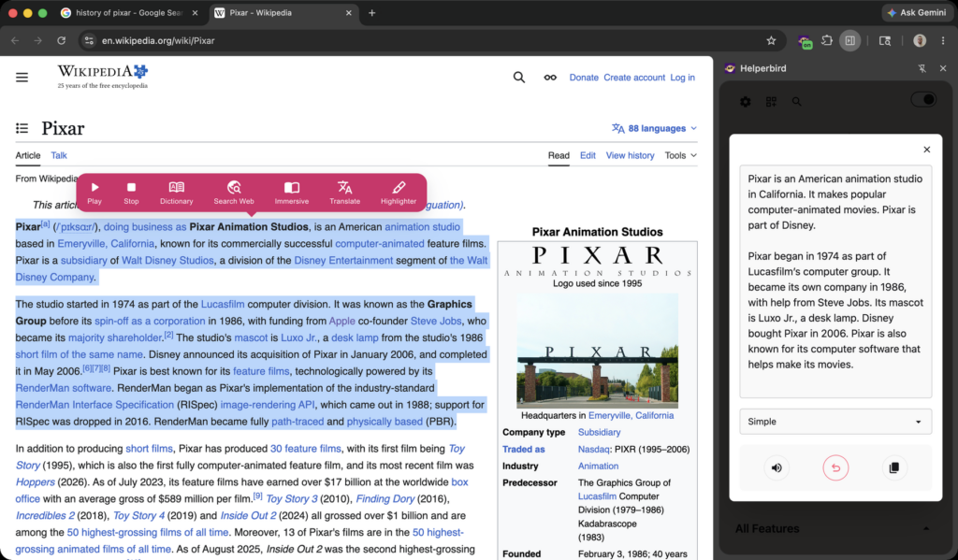
Task: Click the Subsidiary company type link
Action: 600,432
